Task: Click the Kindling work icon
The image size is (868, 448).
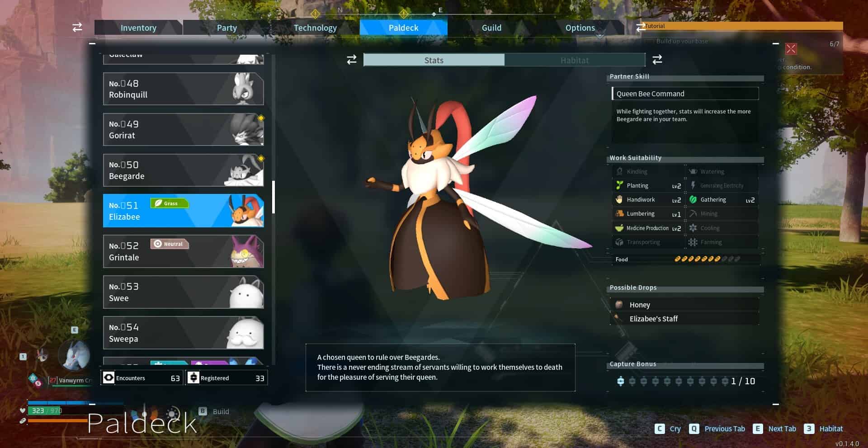Action: pyautogui.click(x=619, y=171)
